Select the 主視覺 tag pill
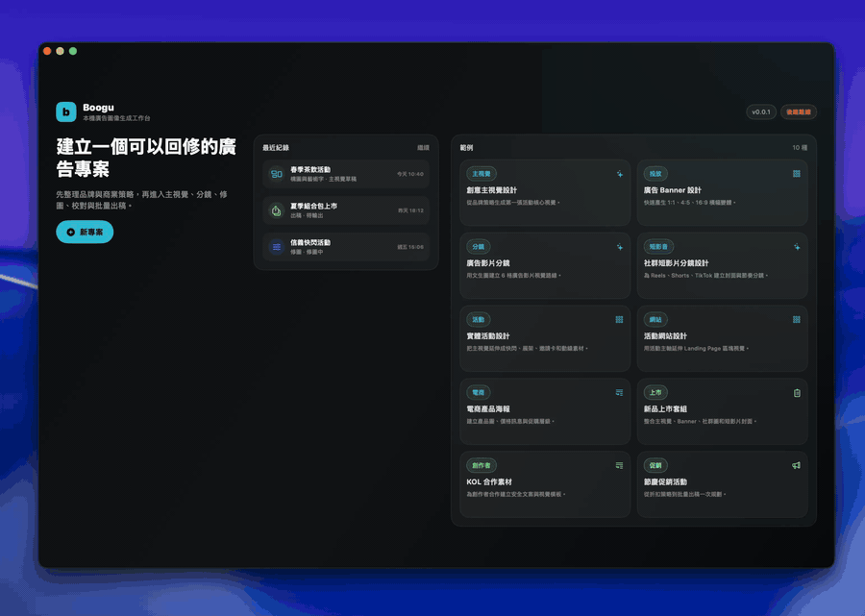 click(x=482, y=174)
